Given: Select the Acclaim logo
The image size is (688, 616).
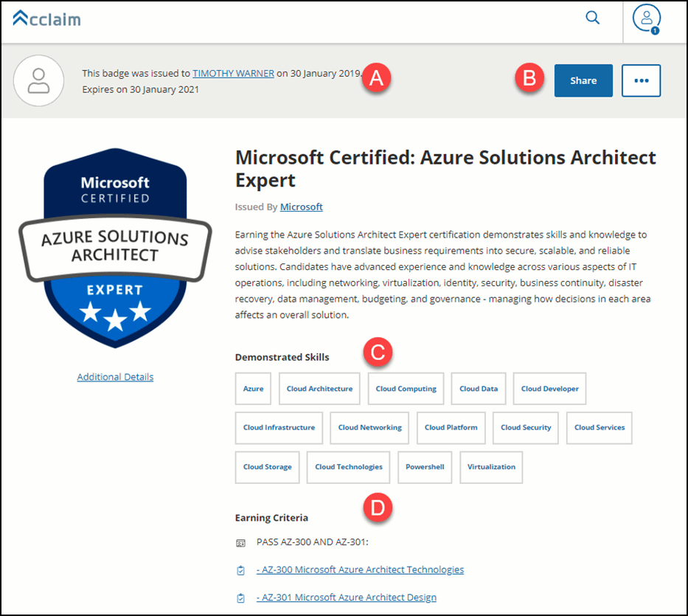Looking at the screenshot, I should tap(46, 19).
